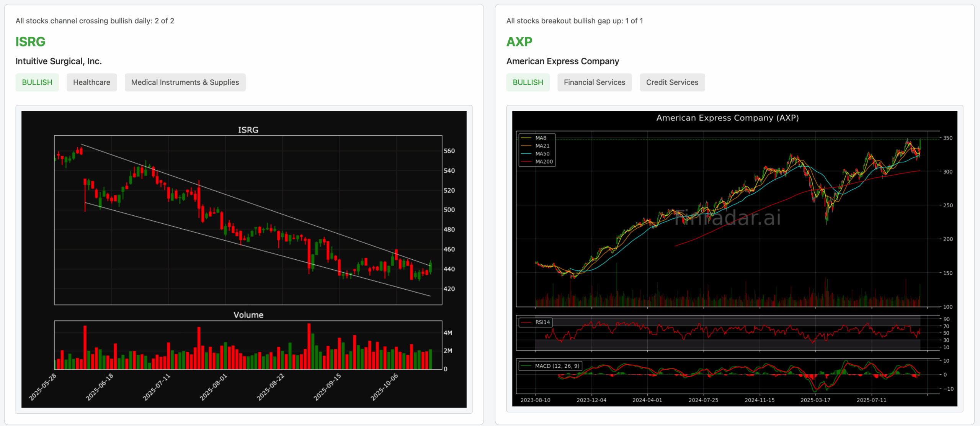
Task: Click the ISRG Volume panel title
Action: click(248, 315)
